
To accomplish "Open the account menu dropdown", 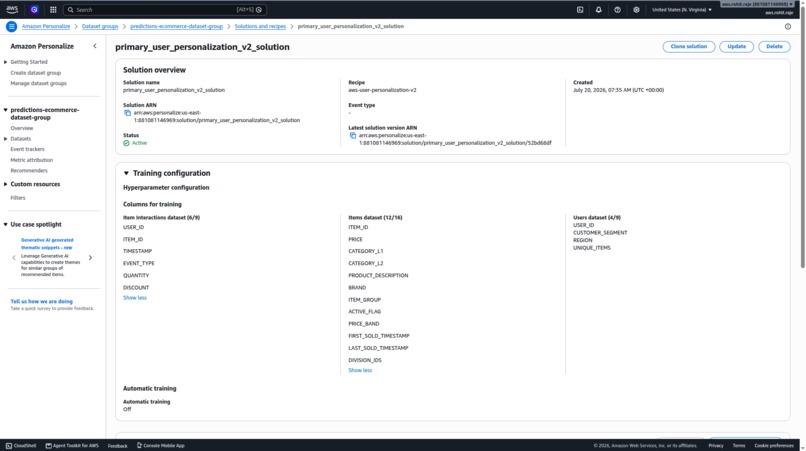I will click(757, 4).
